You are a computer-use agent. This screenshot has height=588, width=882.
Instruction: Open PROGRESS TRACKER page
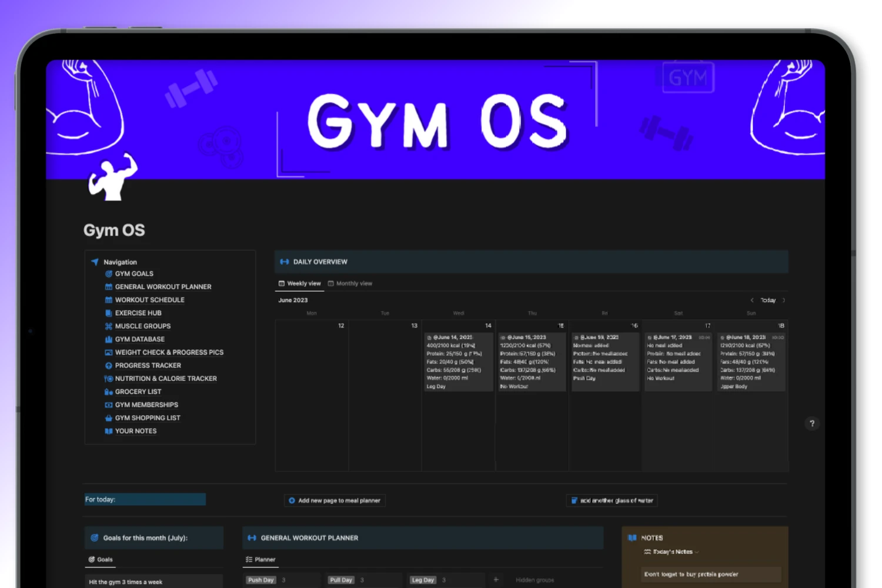coord(148,366)
